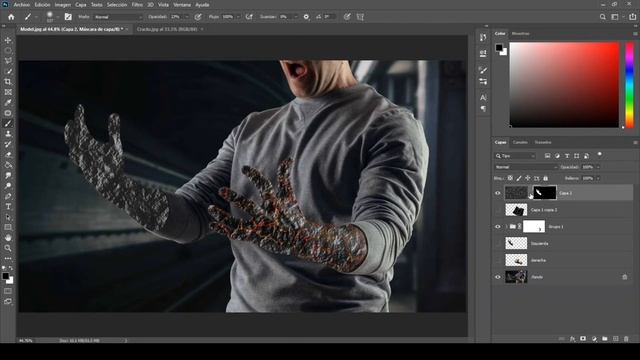
Task: Open smoothing options gear
Action: [x=306, y=17]
